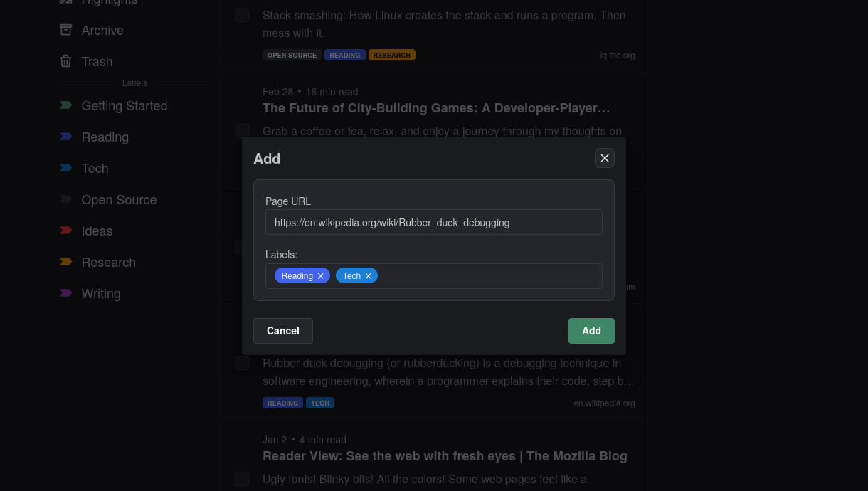Click the green Getting Started label icon
This screenshot has width=868, height=491.
(66, 105)
